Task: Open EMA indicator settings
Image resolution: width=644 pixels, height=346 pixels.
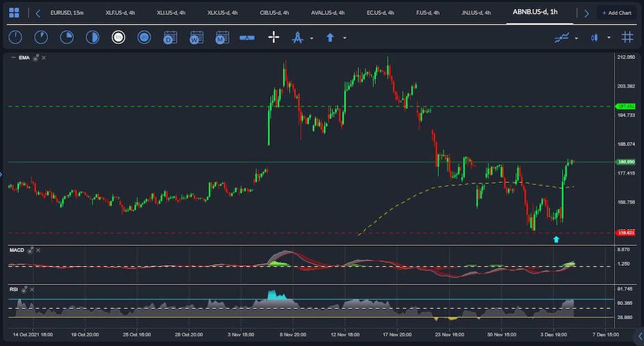Action: [32, 58]
